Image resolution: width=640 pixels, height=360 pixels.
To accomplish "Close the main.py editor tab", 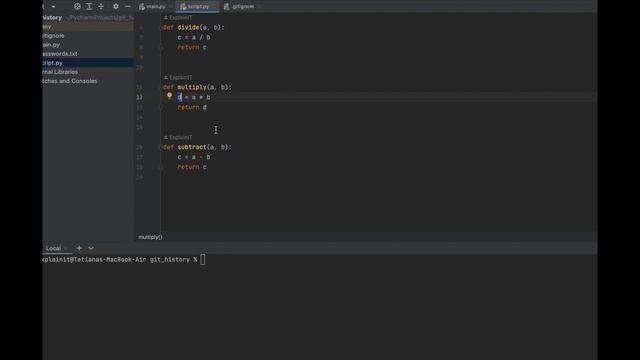I will point(171,7).
